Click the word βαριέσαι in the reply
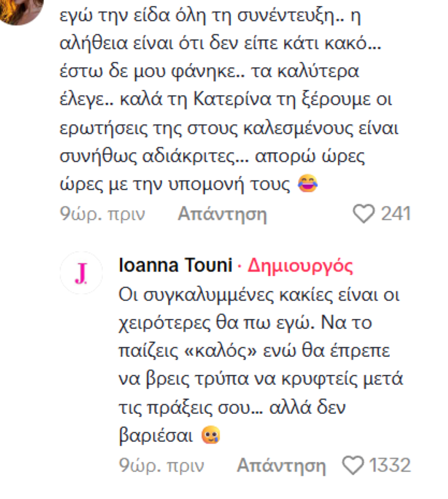This screenshot has width=448, height=499. tap(155, 436)
